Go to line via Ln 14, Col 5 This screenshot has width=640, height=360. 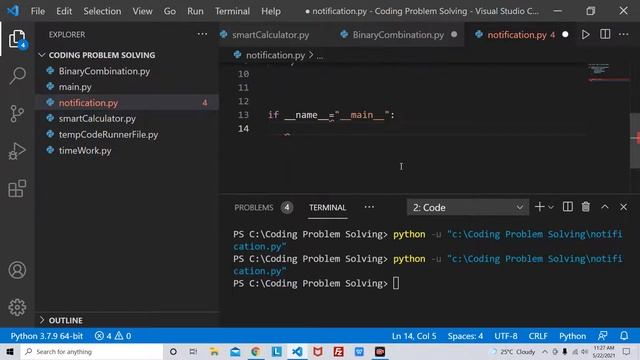(x=414, y=336)
